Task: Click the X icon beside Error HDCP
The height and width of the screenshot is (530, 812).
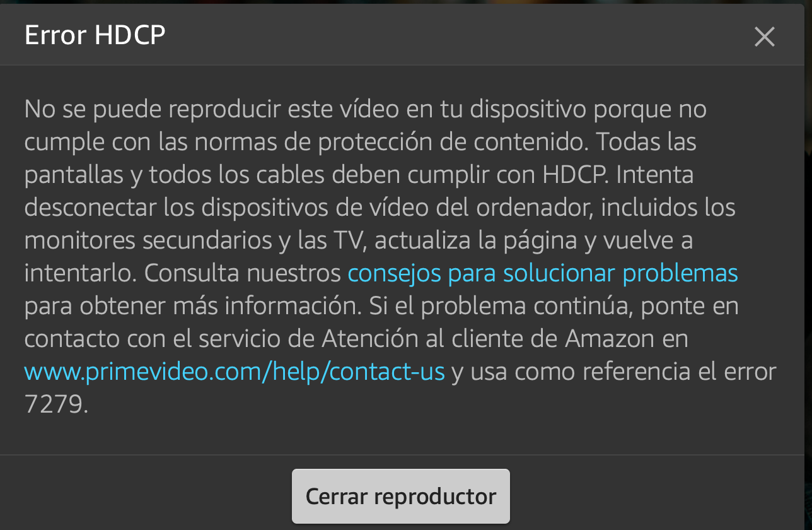Action: point(764,37)
